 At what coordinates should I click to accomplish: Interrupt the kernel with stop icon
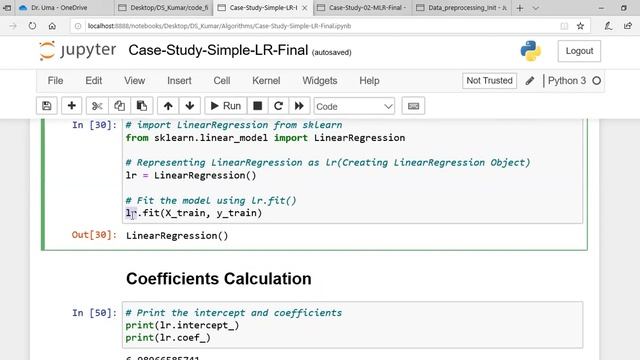pos(258,106)
